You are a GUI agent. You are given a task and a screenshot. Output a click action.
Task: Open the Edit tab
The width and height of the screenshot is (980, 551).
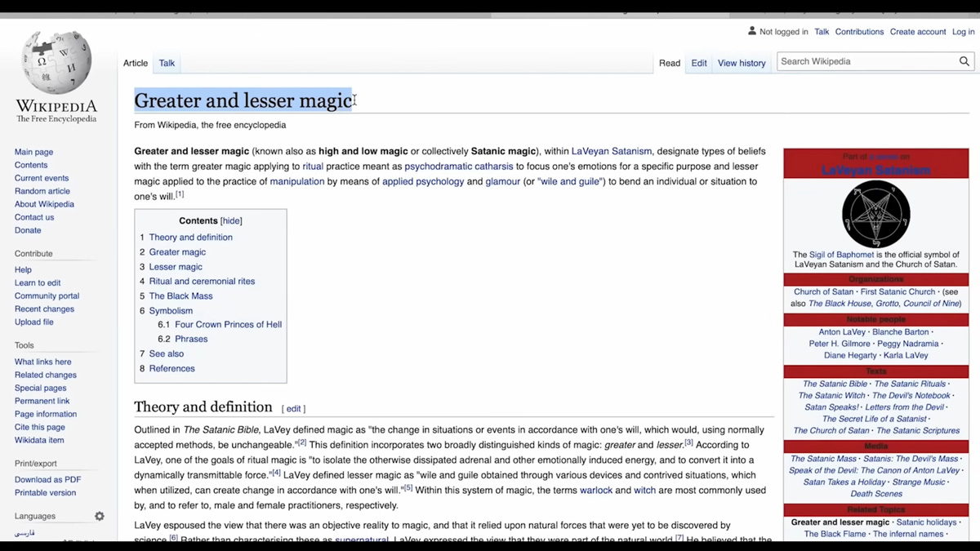699,63
